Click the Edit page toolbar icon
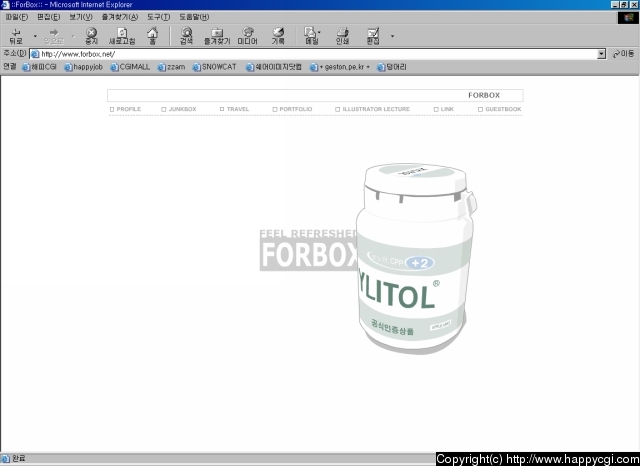The image size is (640, 466). (373, 36)
